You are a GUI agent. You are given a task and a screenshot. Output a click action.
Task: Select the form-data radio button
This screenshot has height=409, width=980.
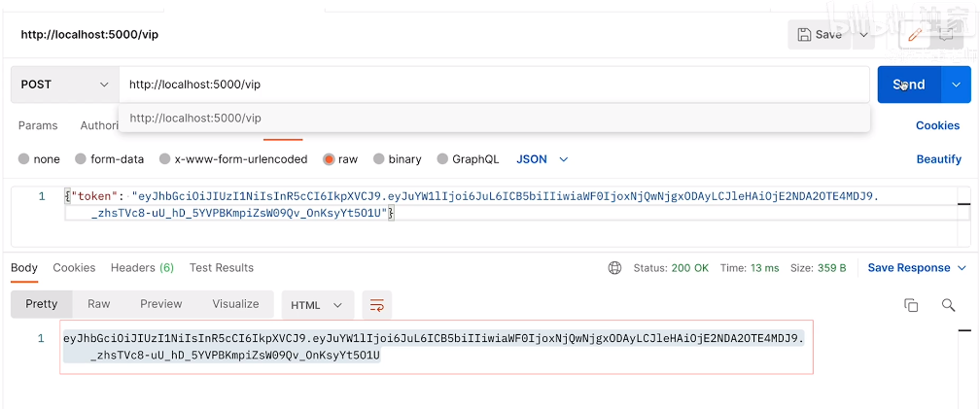tap(80, 159)
